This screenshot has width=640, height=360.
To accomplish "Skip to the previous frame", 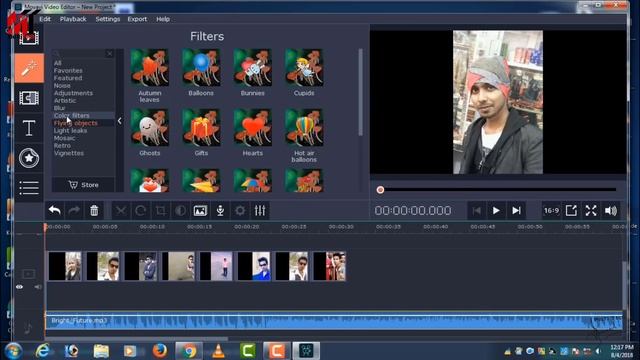I will click(x=476, y=211).
